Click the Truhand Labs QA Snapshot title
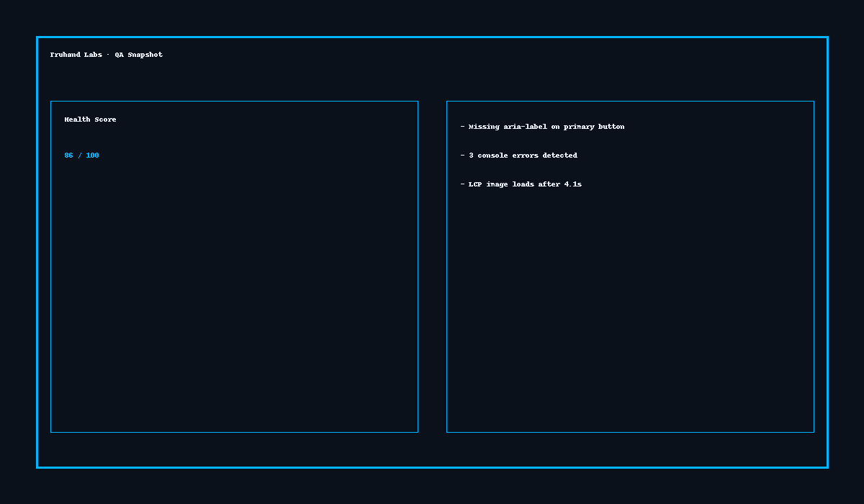This screenshot has width=864, height=504. (x=106, y=55)
